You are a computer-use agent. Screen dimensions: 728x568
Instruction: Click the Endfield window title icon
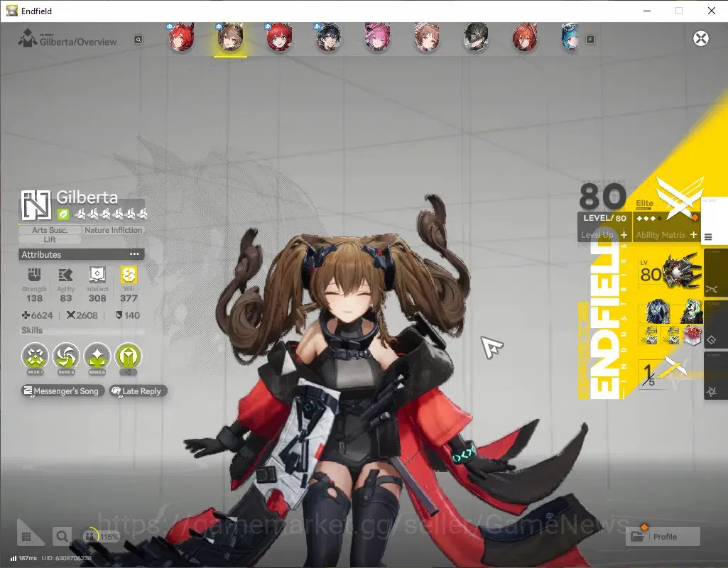(x=11, y=11)
